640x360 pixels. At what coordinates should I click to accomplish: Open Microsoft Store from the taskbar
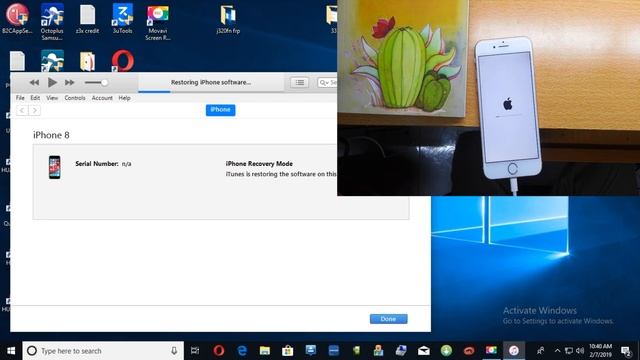tap(288, 351)
